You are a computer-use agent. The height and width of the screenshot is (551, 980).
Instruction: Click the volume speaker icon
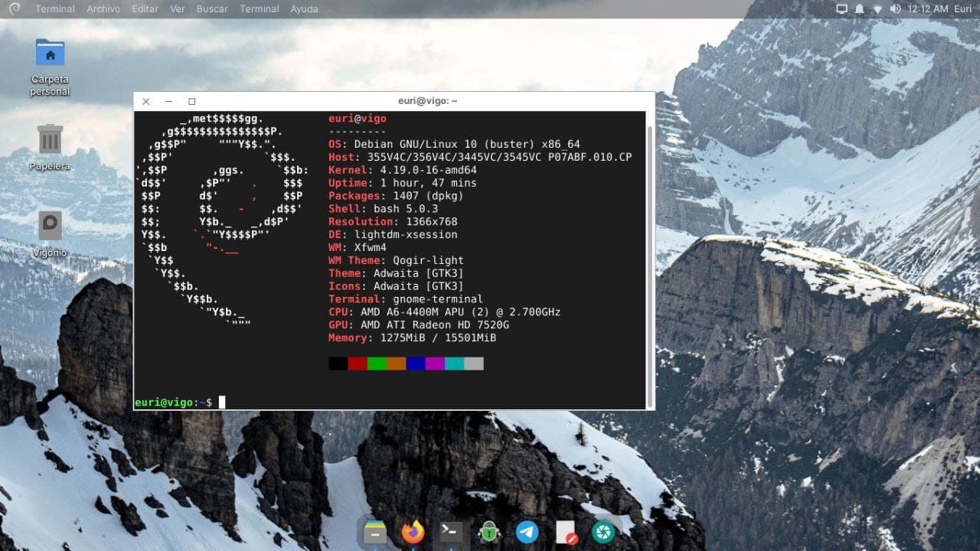tap(894, 9)
